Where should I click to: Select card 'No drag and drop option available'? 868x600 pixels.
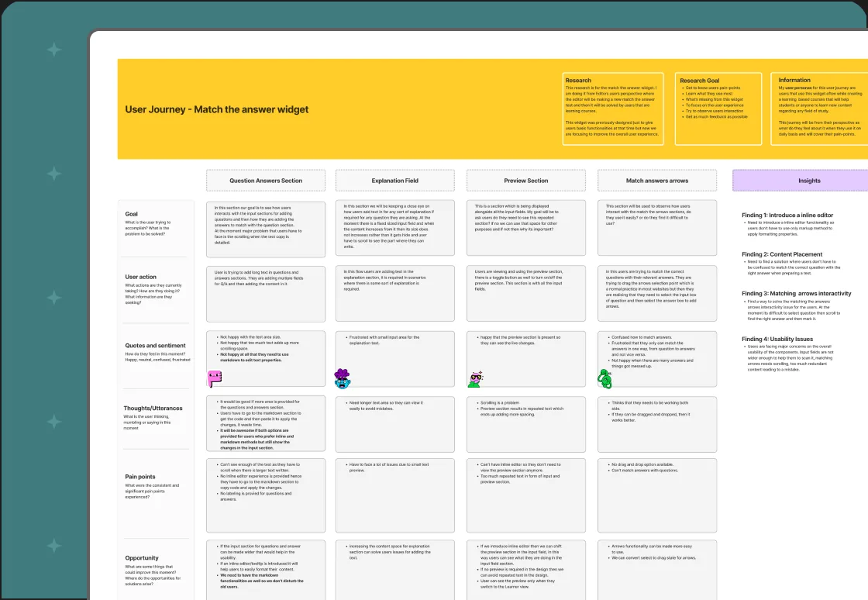pyautogui.click(x=657, y=495)
